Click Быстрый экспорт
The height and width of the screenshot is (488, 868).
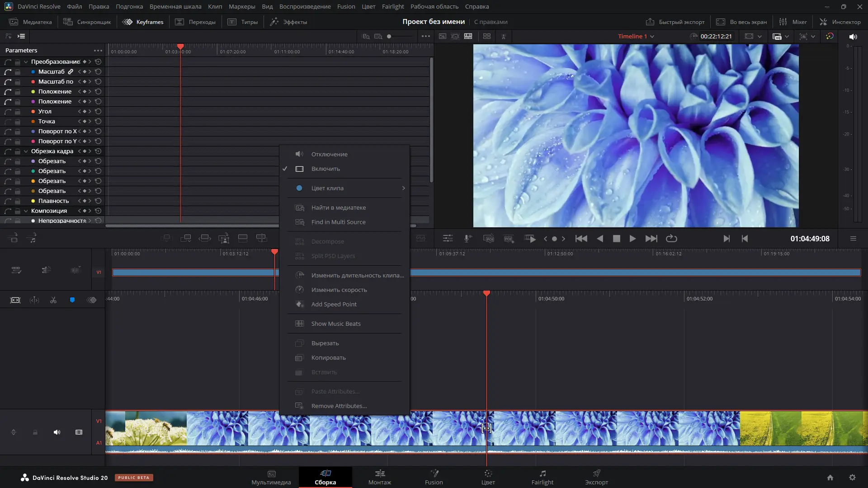click(675, 22)
